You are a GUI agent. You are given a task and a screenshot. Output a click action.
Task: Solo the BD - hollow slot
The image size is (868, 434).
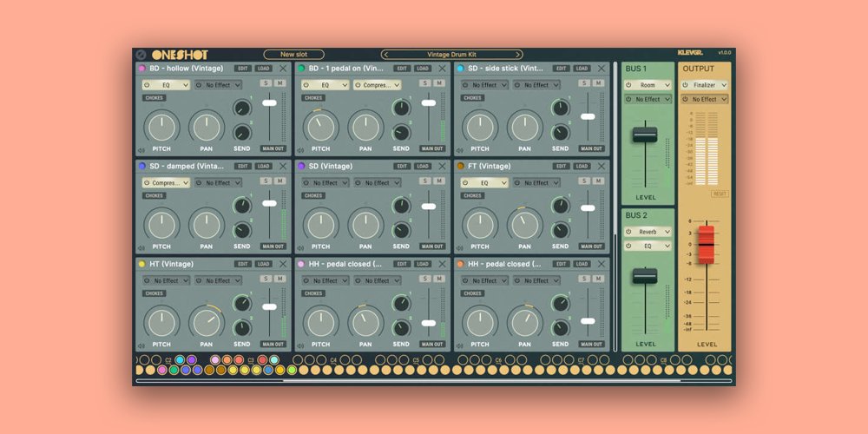click(x=266, y=83)
